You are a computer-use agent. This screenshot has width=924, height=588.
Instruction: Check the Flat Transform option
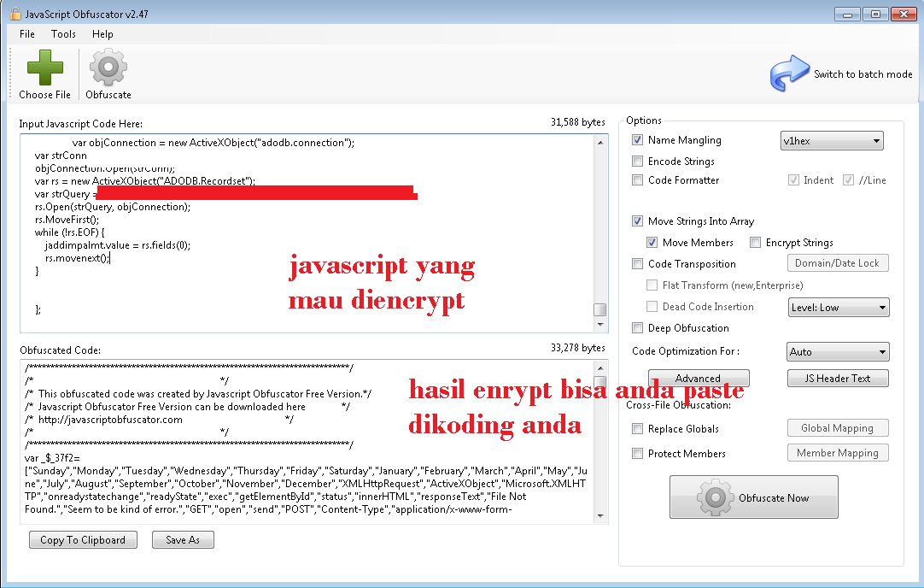(x=652, y=285)
